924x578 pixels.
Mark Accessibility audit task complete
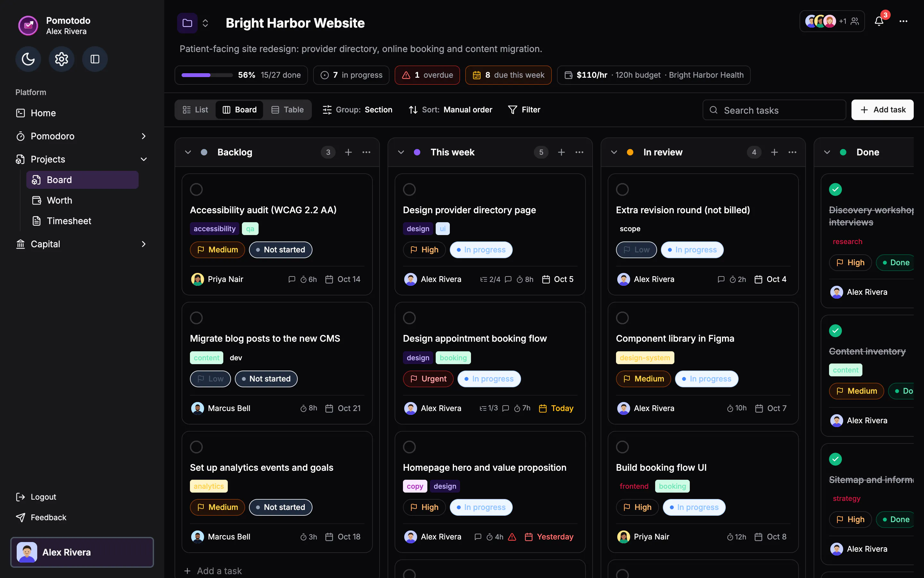[196, 189]
